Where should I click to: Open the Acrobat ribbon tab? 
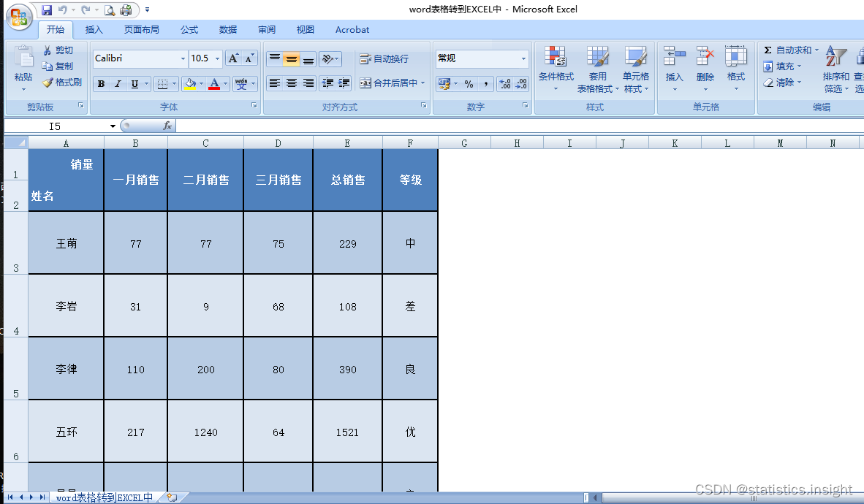coord(352,30)
